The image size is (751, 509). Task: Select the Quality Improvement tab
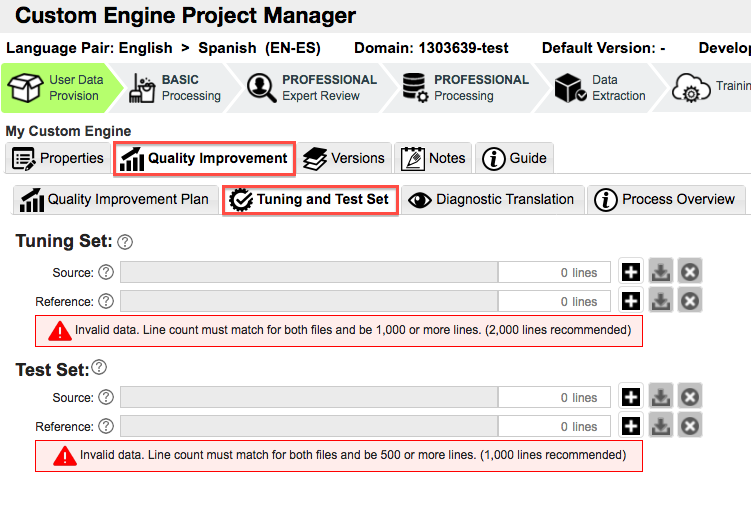[x=205, y=158]
